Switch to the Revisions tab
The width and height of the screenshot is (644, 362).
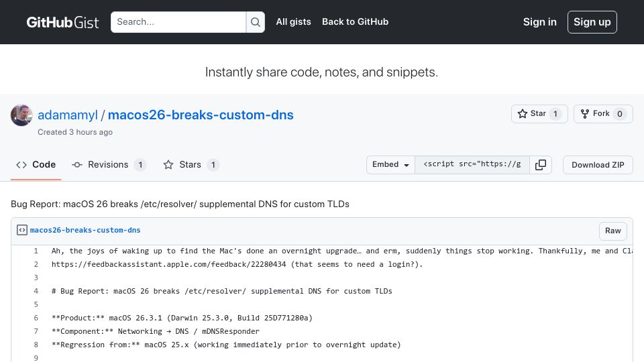pos(109,165)
